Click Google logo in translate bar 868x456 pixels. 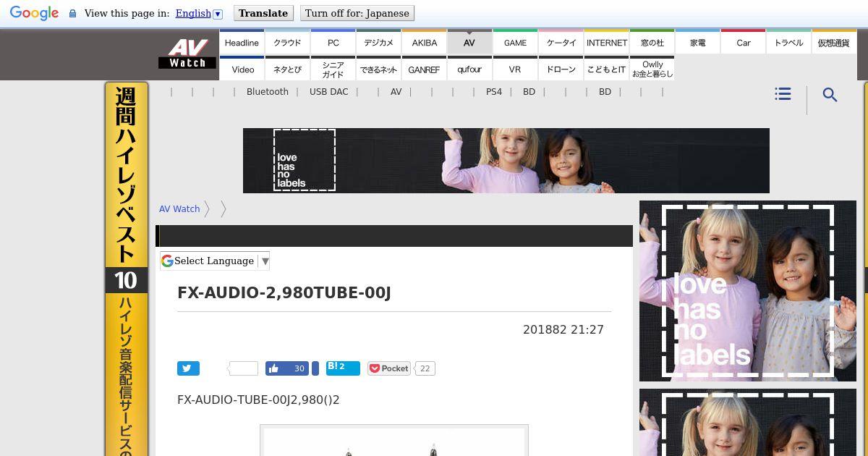coord(34,13)
